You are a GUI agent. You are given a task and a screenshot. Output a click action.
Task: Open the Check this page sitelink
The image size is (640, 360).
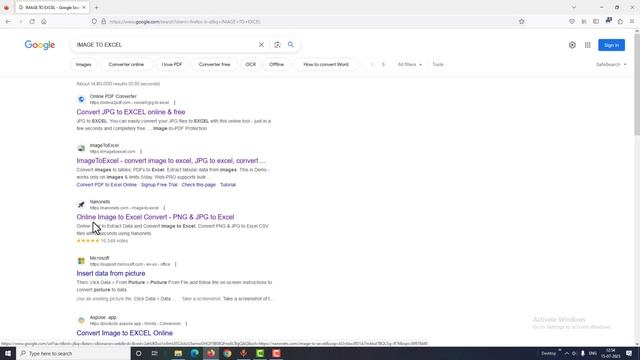tap(198, 184)
